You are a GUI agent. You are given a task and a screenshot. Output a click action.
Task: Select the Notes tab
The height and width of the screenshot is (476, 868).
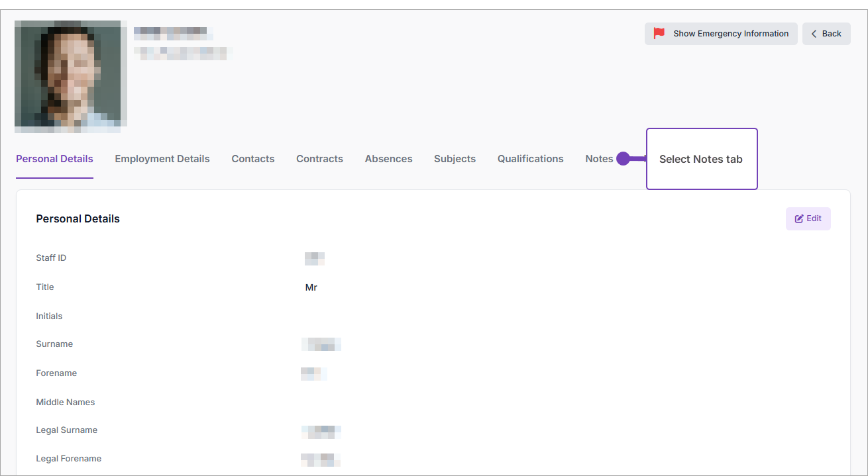[x=598, y=159]
